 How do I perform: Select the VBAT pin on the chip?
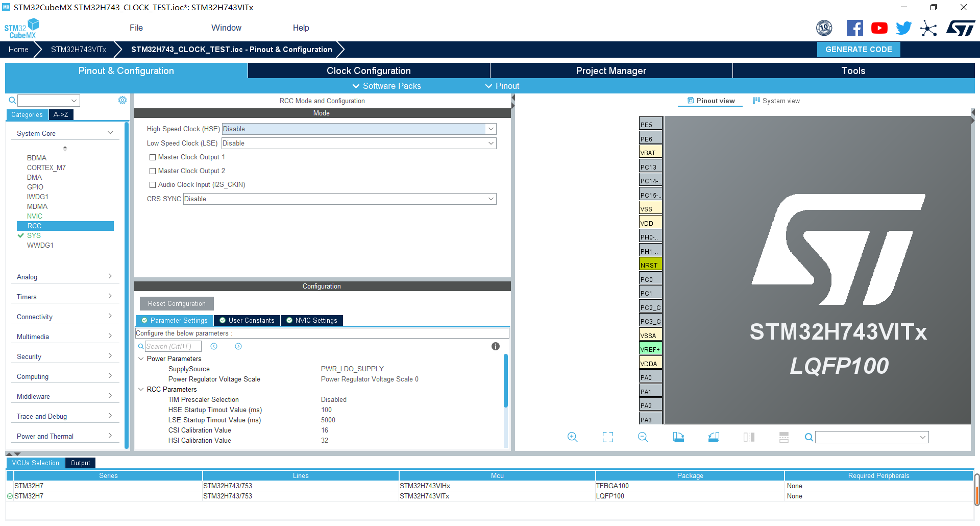[650, 153]
